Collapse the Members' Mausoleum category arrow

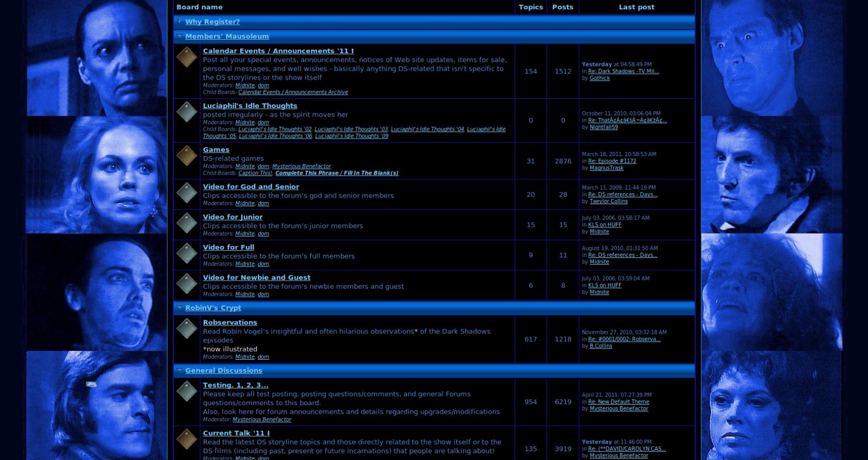click(179, 36)
